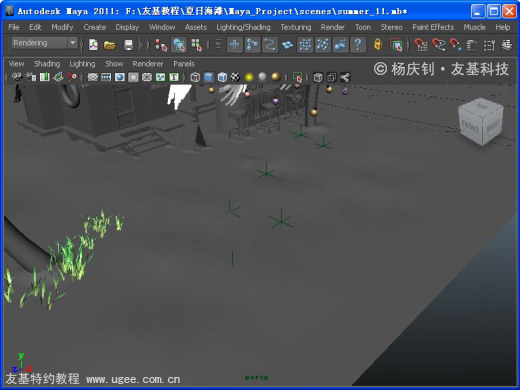520x390 pixels.
Task: Toggle snap to points magnet icon
Action: pyautogui.click(x=455, y=45)
